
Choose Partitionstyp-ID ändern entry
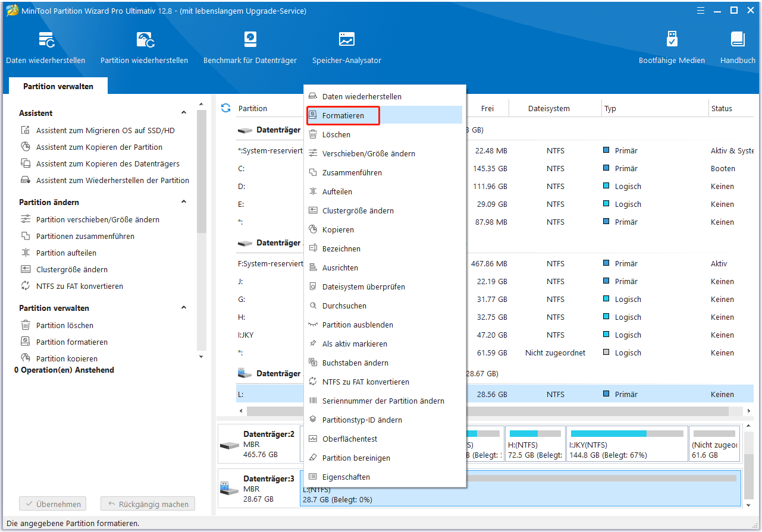click(384, 420)
